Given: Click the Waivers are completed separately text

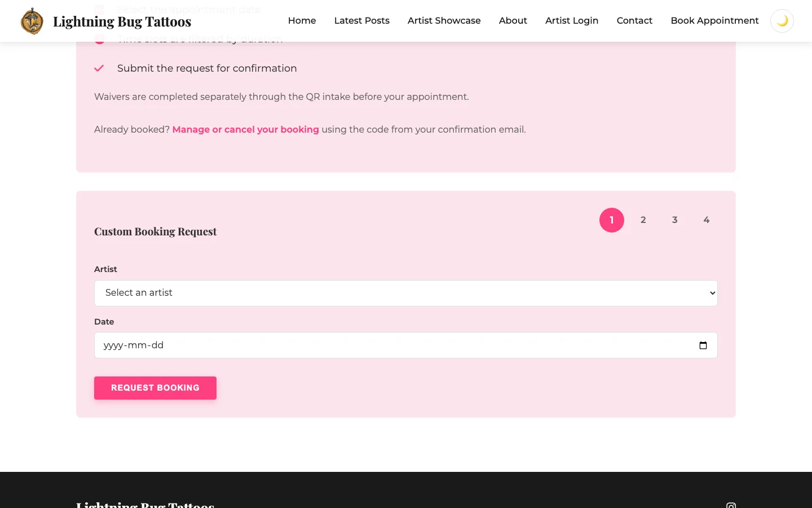Looking at the screenshot, I should (x=281, y=97).
